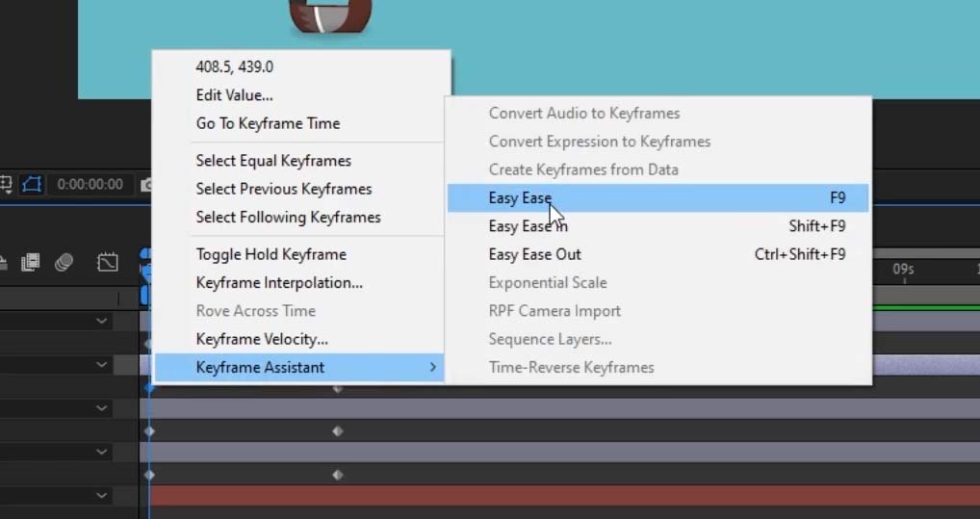Viewport: 980px width, 519px height.
Task: Click the 0:00:00:00 preview timecode field
Action: (x=90, y=185)
